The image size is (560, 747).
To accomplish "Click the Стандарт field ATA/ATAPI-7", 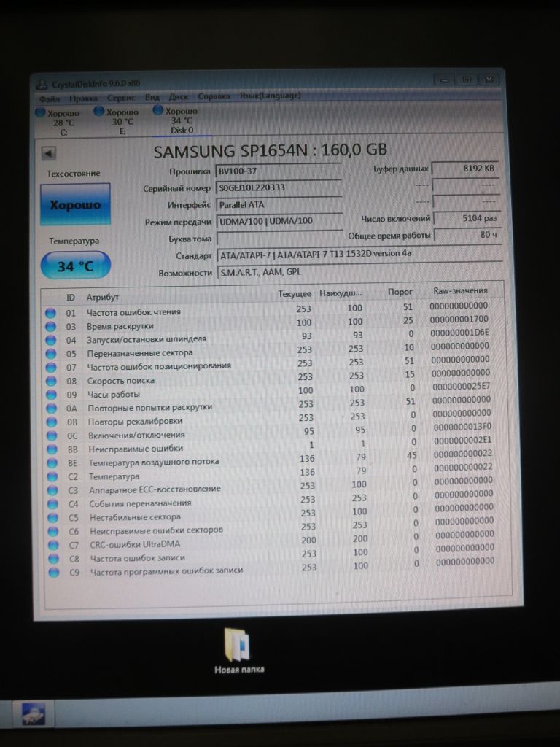I will pos(359,255).
